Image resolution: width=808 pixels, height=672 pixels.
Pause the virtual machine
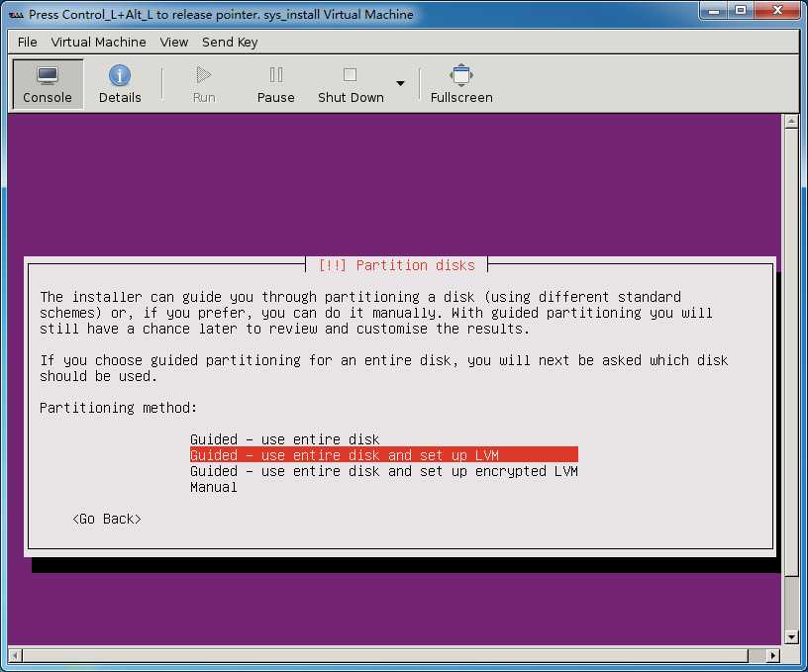[x=275, y=84]
